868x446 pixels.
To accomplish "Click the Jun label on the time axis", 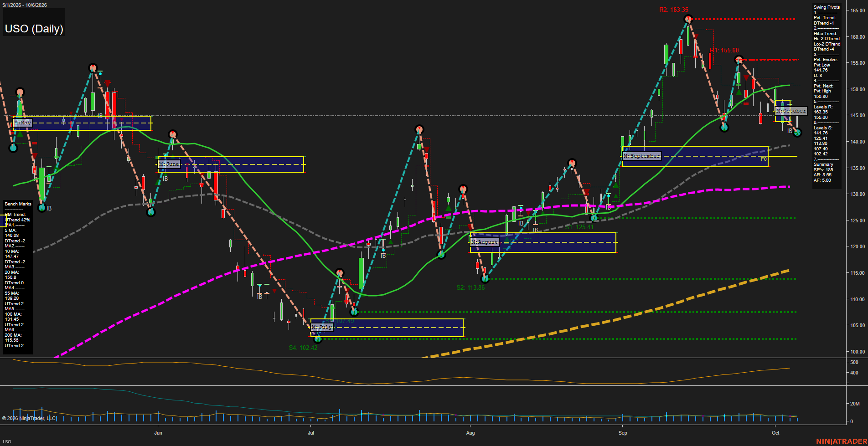I will (158, 433).
